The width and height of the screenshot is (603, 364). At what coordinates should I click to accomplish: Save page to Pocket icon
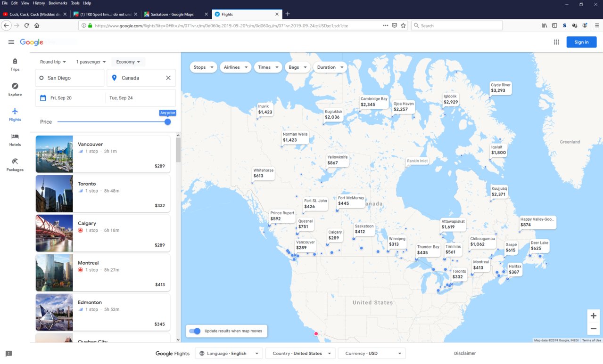click(x=395, y=25)
